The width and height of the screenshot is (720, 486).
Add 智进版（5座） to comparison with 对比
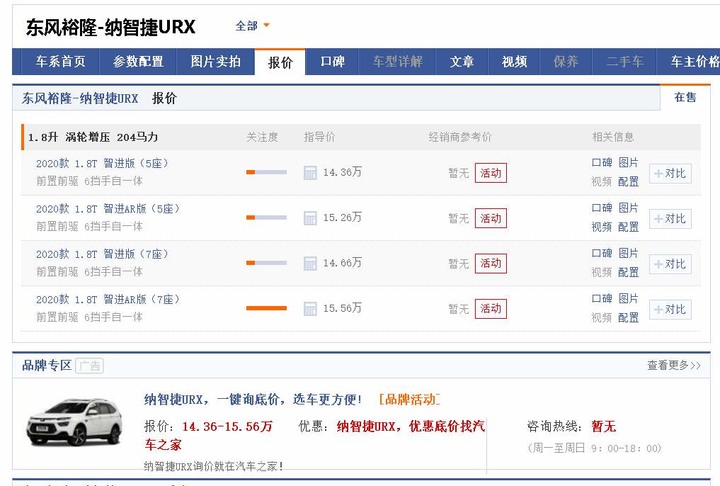[x=670, y=174]
